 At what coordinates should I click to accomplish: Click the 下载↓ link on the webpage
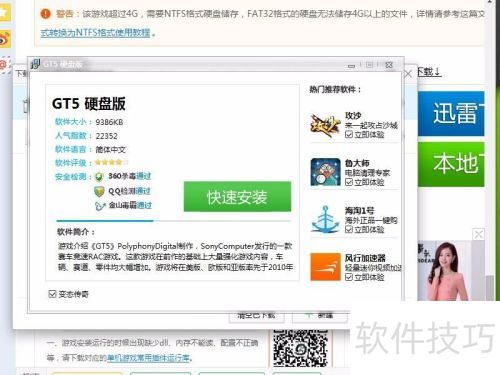429,72
